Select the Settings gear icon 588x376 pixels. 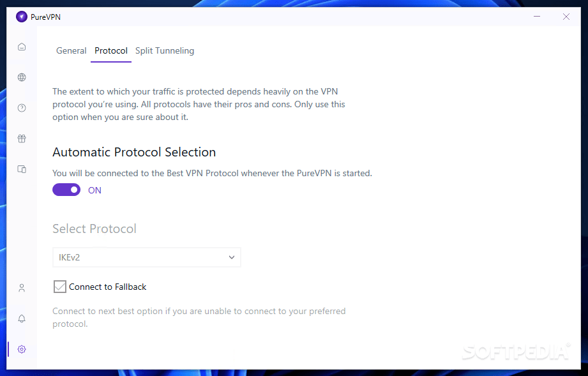[x=21, y=349]
